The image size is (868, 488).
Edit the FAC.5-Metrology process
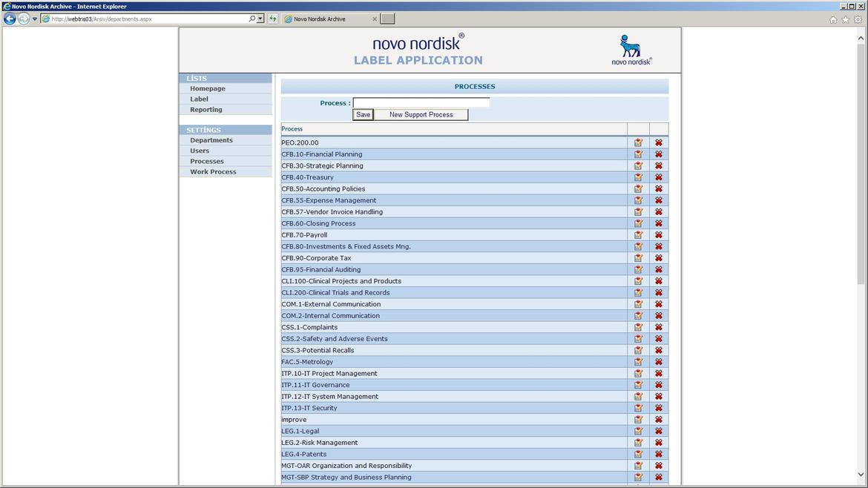[638, 362]
